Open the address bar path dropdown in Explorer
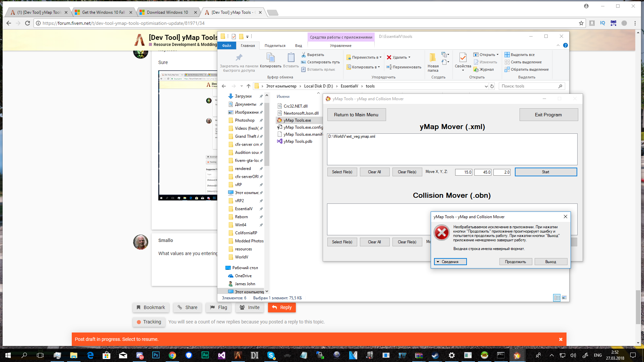This screenshot has height=362, width=644. coord(486,86)
